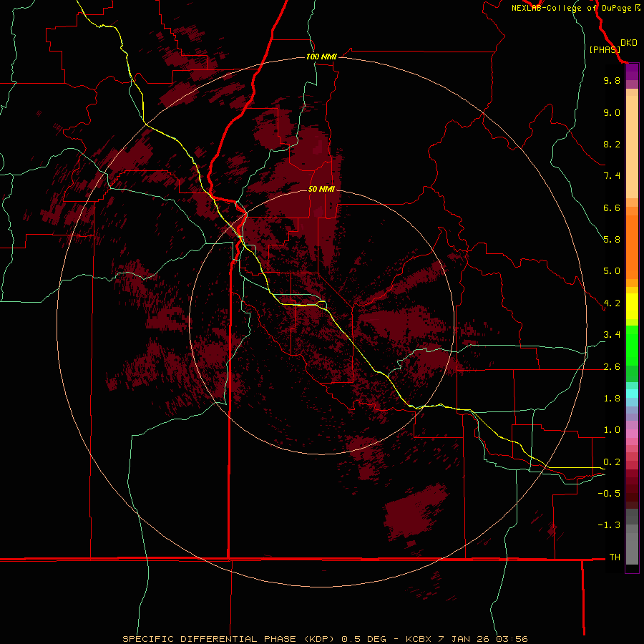644x644 pixels.
Task: Click the 50 NMI range ring label
Action: 321,189
